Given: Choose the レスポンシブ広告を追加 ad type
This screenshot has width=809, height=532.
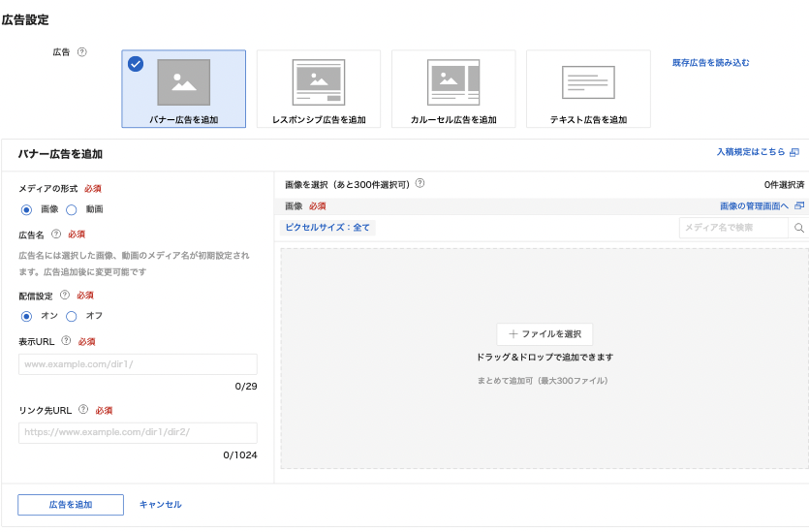Looking at the screenshot, I should [x=319, y=89].
